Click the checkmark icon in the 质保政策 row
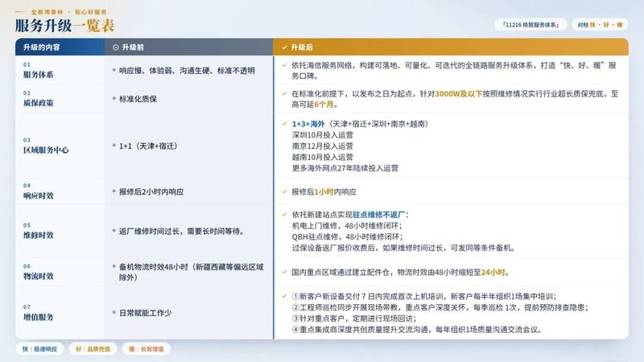Viewport: 644px width, 362px height. [284, 93]
